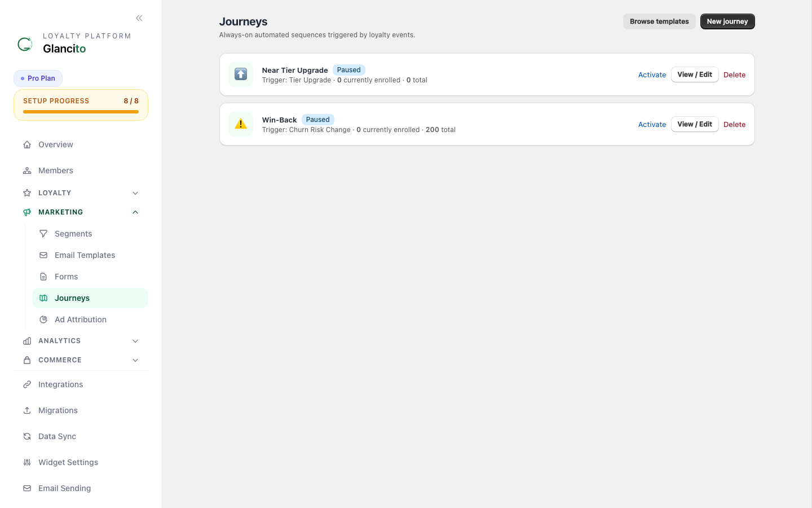Viewport: 812px width, 508px height.
Task: Click the Overview home icon
Action: pyautogui.click(x=27, y=144)
